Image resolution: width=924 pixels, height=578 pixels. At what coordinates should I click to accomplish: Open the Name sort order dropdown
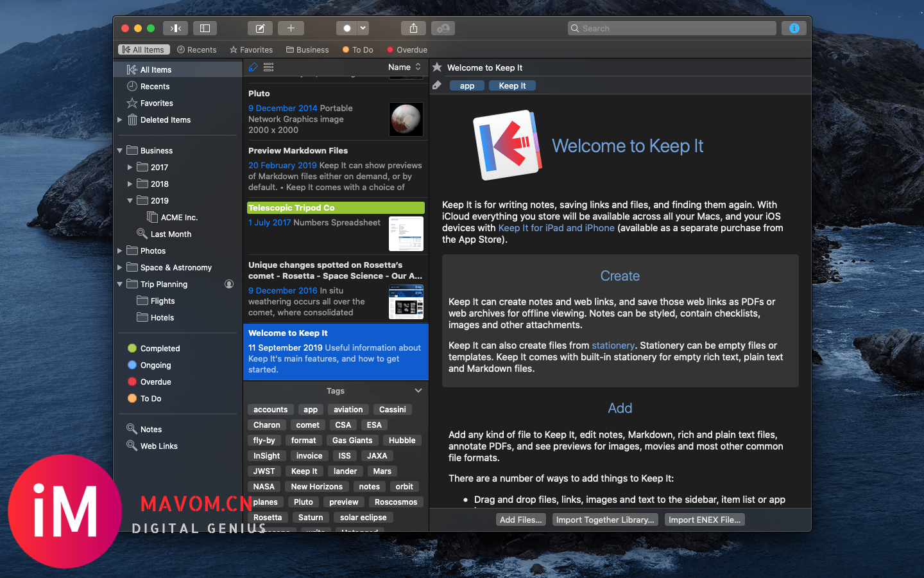coord(405,67)
